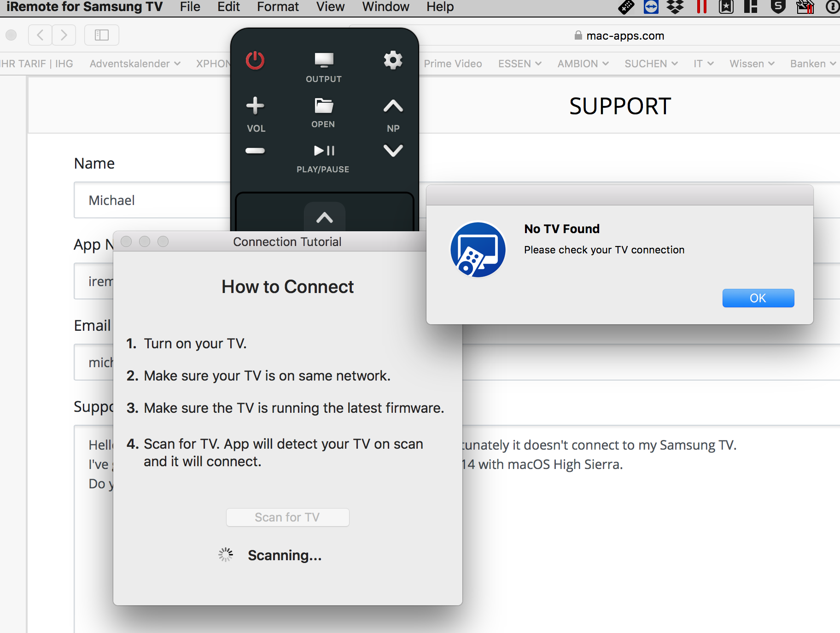Open the iRemote for Samsung TV app menu

pos(85,7)
